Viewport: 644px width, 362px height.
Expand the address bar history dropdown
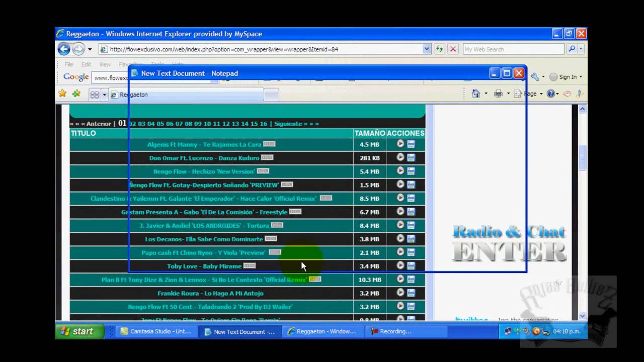pyautogui.click(x=427, y=49)
